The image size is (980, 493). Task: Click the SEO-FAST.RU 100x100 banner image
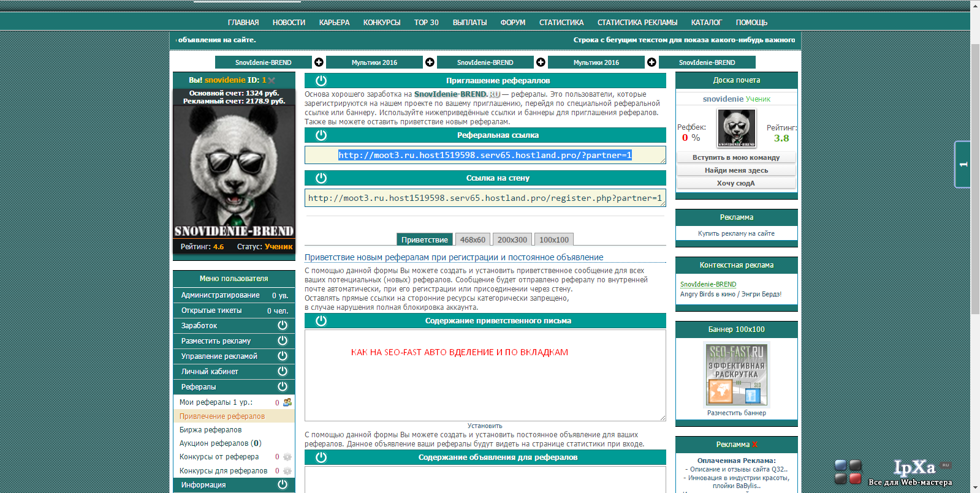pos(736,375)
